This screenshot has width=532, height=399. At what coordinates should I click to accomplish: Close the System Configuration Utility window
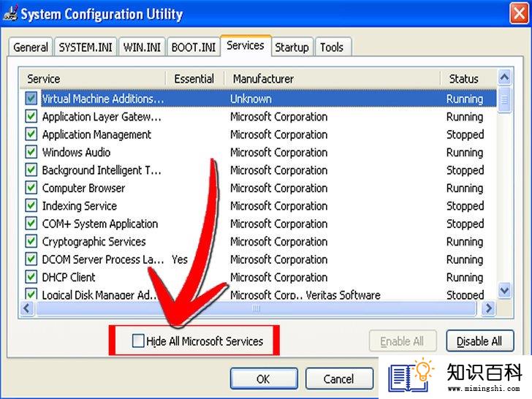tap(519, 14)
